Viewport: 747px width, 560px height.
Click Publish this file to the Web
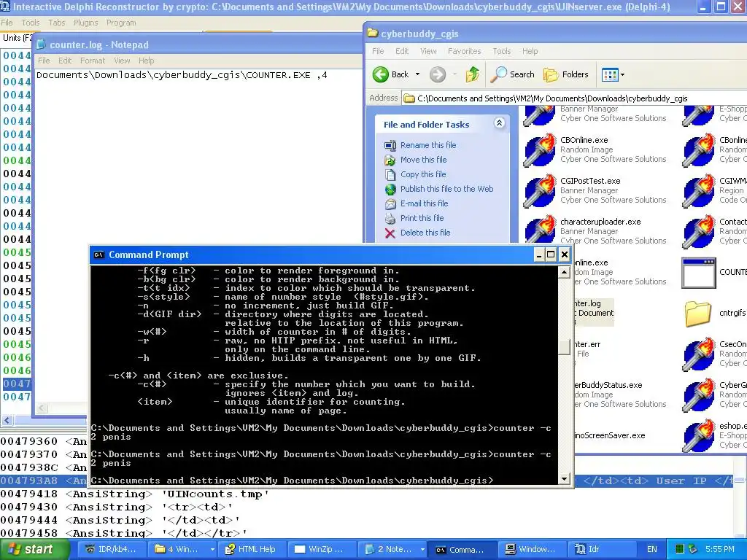pyautogui.click(x=447, y=189)
